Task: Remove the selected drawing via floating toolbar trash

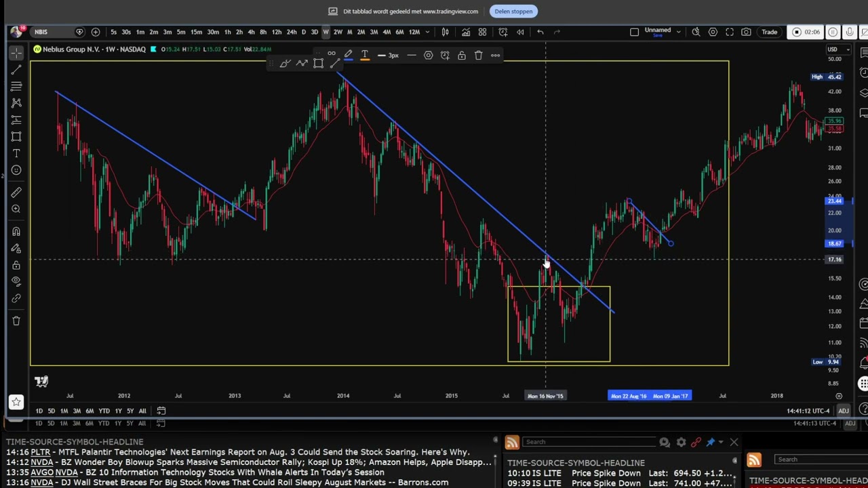Action: pos(478,56)
